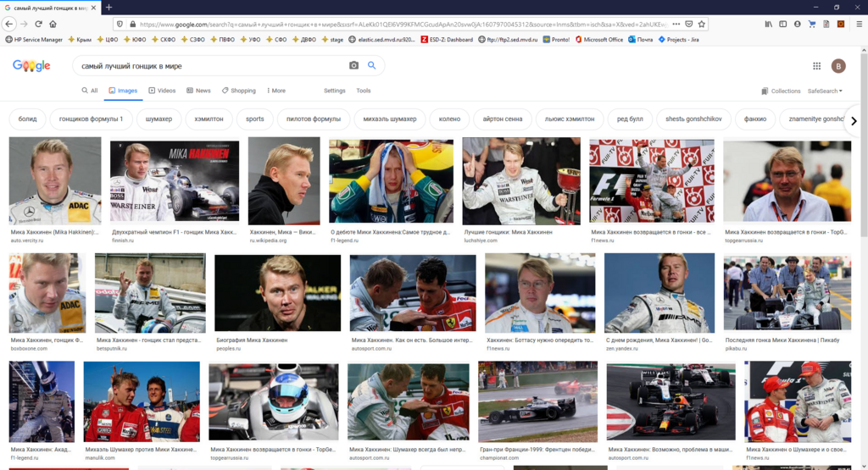Open HP Service Manager bookmark
Image resolution: width=868 pixels, height=470 pixels.
[x=34, y=40]
